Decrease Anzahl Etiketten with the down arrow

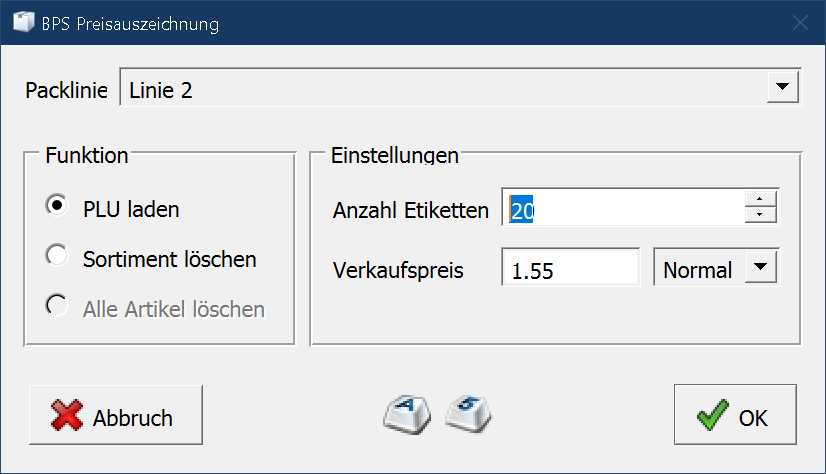(761, 215)
